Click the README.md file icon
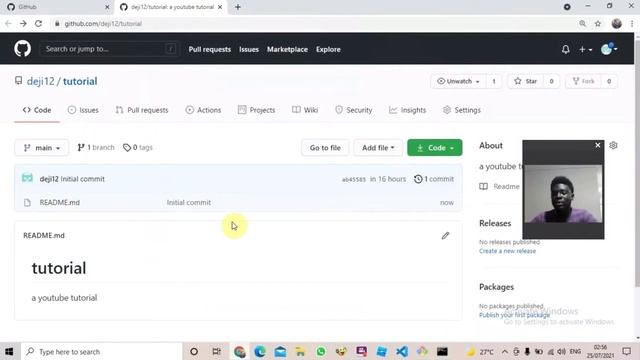Viewport: 640px width, 360px height. click(x=27, y=202)
